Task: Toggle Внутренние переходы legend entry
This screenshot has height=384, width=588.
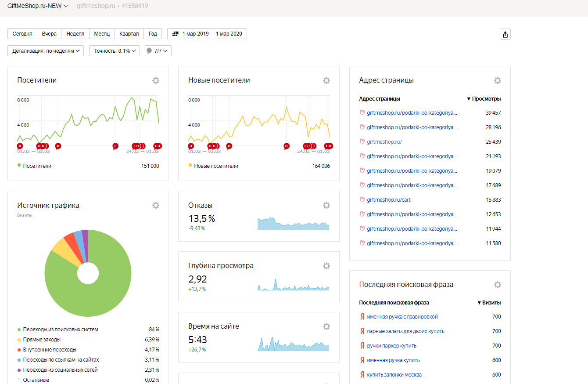Action: (x=47, y=350)
